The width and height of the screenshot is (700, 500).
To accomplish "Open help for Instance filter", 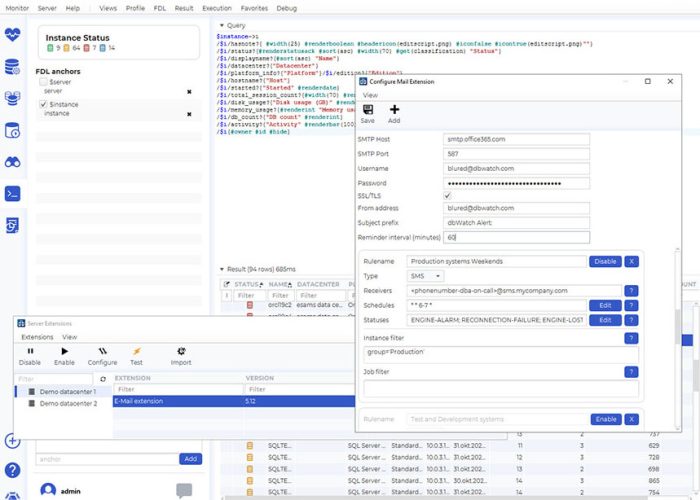I will coord(631,338).
